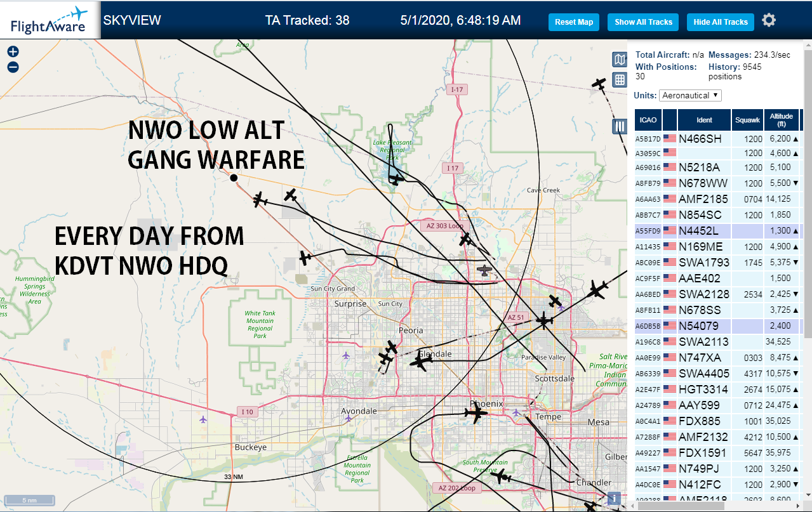Open the Units Aeronautical dropdown
Screen dimensions: 812x512
pyautogui.click(x=690, y=95)
